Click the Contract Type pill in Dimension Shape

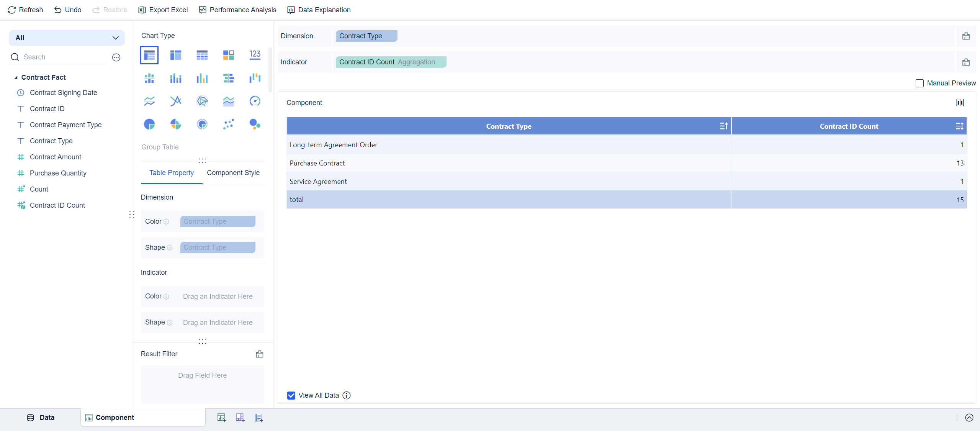[218, 247]
